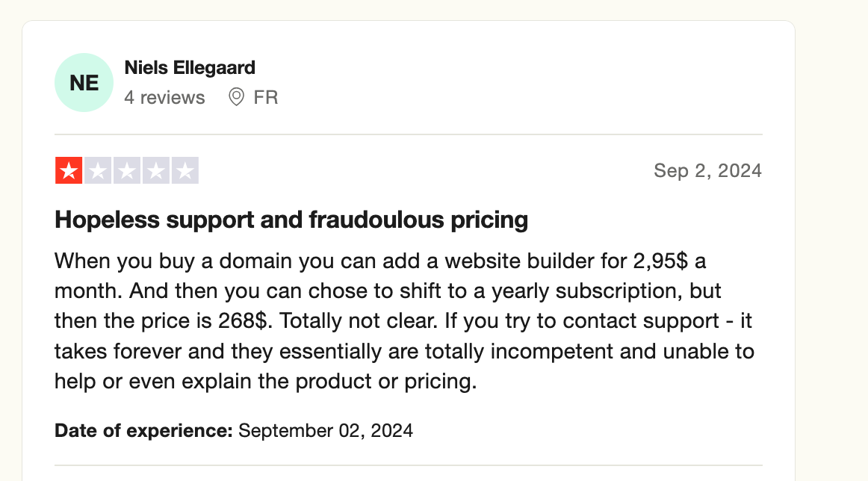868x481 pixels.
Task: Click the fourth gray rating star
Action: tap(156, 171)
